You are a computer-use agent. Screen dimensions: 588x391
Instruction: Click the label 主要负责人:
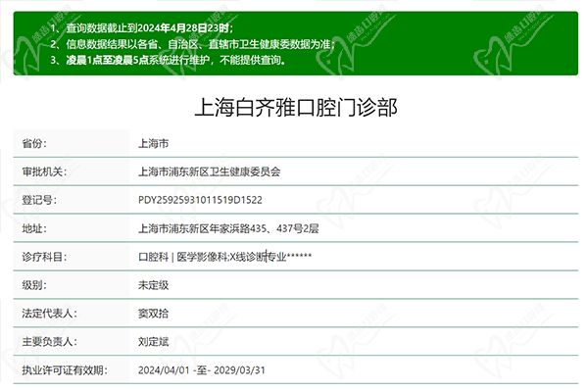point(49,342)
